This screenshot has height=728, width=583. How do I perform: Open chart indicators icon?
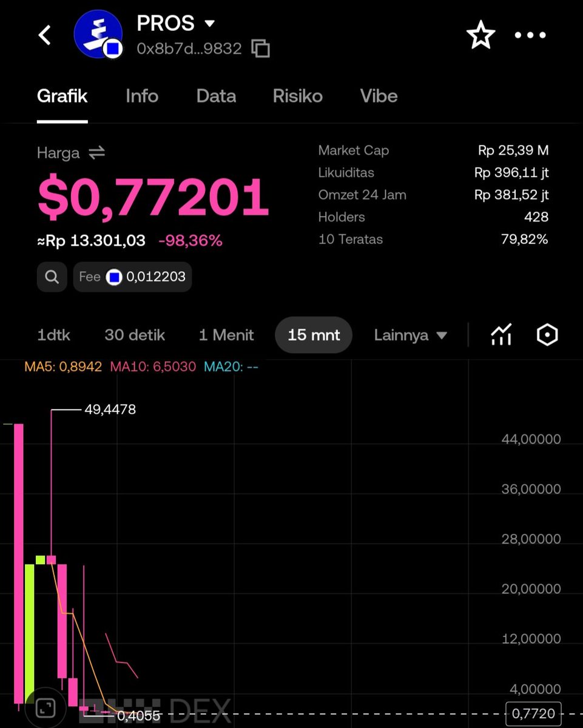[501, 335]
